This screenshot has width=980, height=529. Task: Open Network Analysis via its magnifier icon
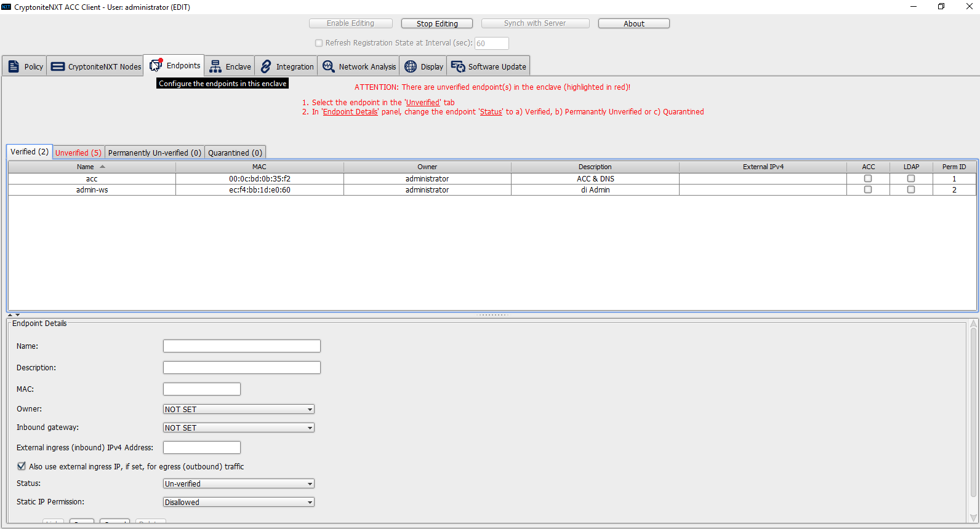tap(329, 66)
